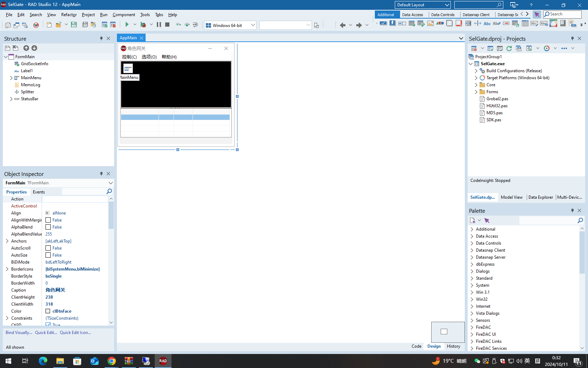Expand the MainMenu node in Structure
The height and width of the screenshot is (368, 588).
pyautogui.click(x=11, y=78)
